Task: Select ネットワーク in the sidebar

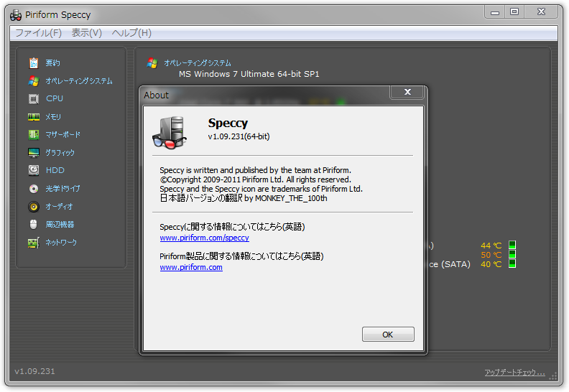Action: point(61,243)
